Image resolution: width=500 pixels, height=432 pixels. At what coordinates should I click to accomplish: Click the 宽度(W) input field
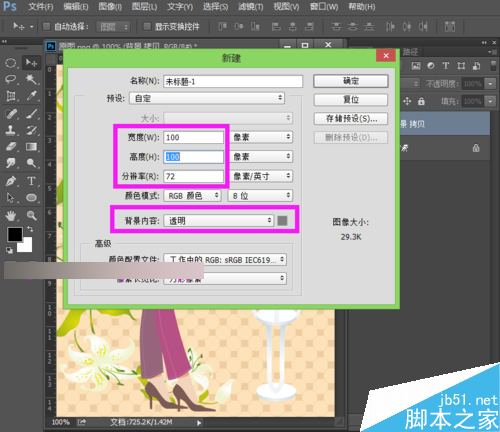193,137
